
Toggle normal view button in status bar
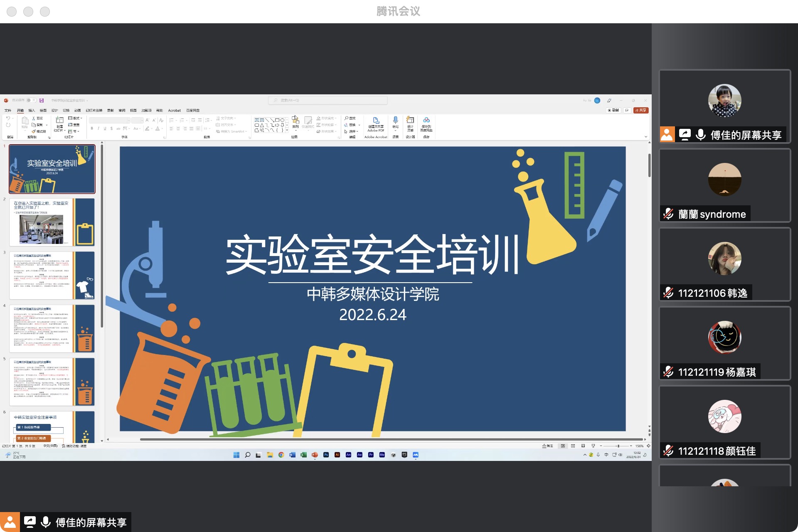point(563,446)
